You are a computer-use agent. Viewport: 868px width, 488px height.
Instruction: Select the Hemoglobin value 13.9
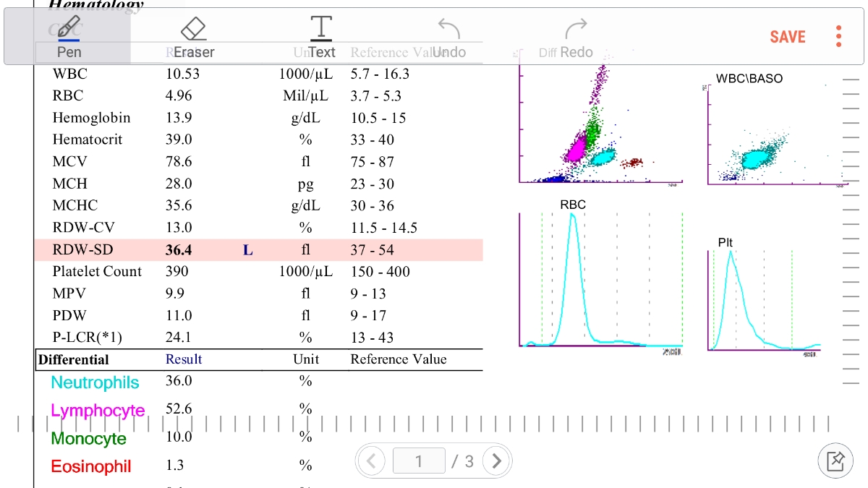179,118
